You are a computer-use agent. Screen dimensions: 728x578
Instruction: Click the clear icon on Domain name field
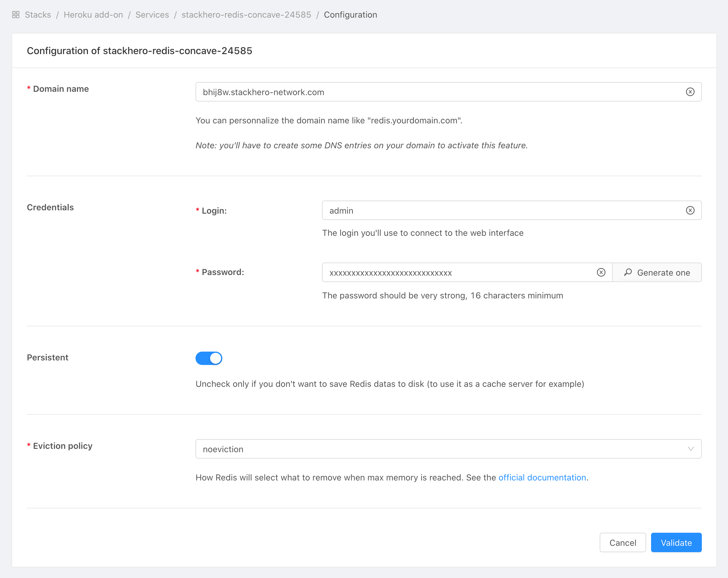(690, 91)
